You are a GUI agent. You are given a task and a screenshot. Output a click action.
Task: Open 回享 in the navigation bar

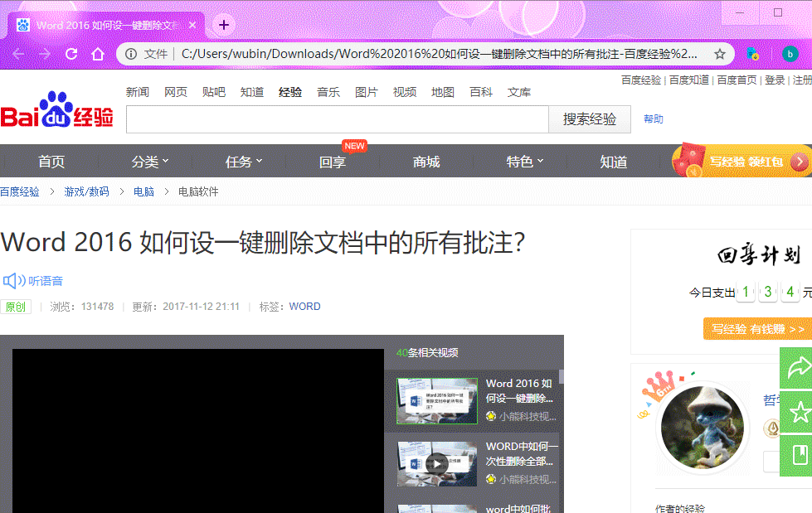[333, 162]
